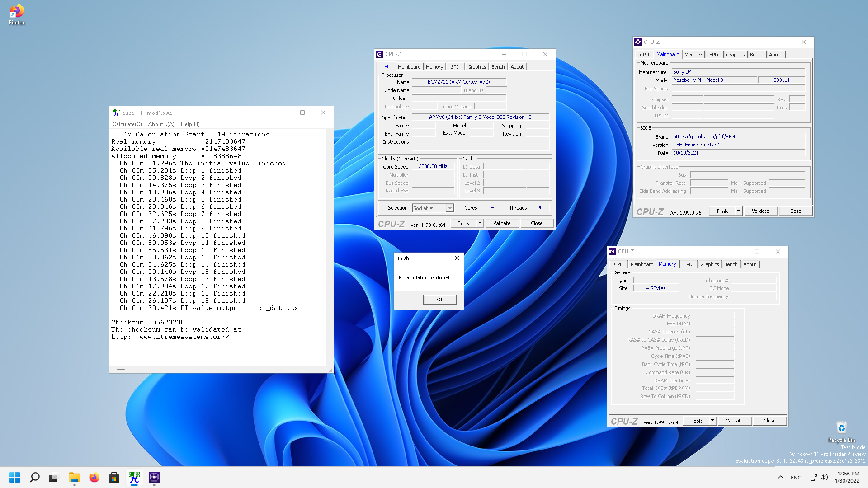This screenshot has width=868, height=488.
Task: Click OK in the Finish dialog
Action: click(440, 300)
